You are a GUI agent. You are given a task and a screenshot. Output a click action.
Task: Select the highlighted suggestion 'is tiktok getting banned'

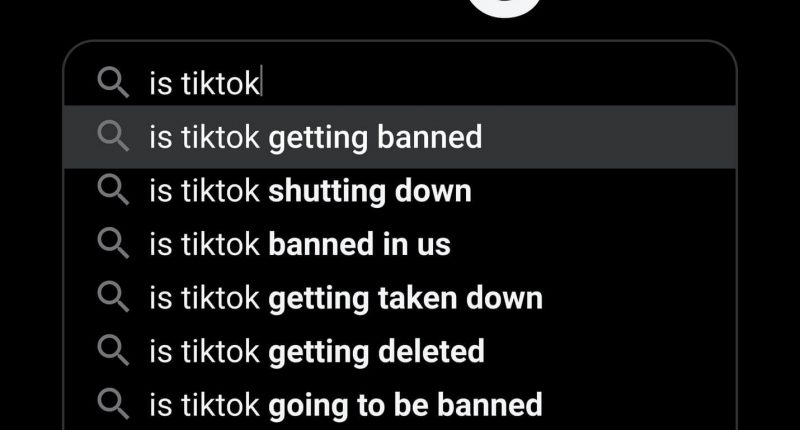pyautogui.click(x=400, y=137)
